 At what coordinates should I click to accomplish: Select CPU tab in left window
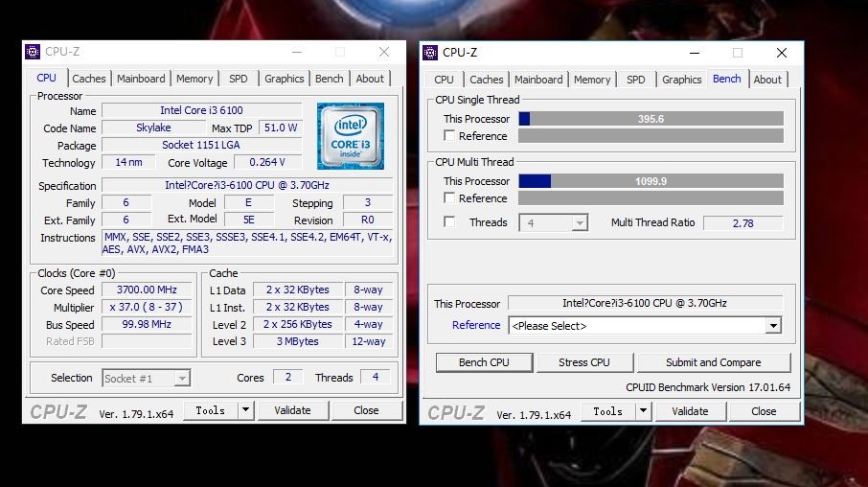pos(46,78)
